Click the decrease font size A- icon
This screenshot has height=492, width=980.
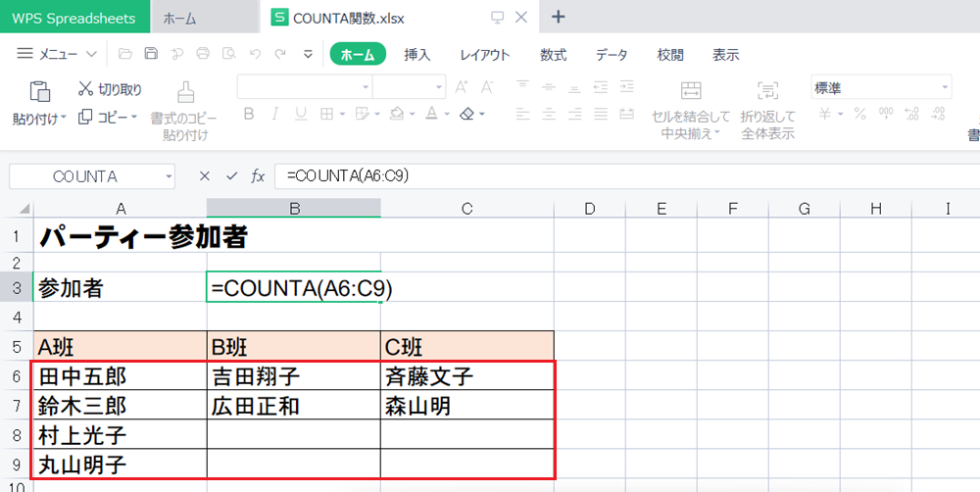(487, 87)
